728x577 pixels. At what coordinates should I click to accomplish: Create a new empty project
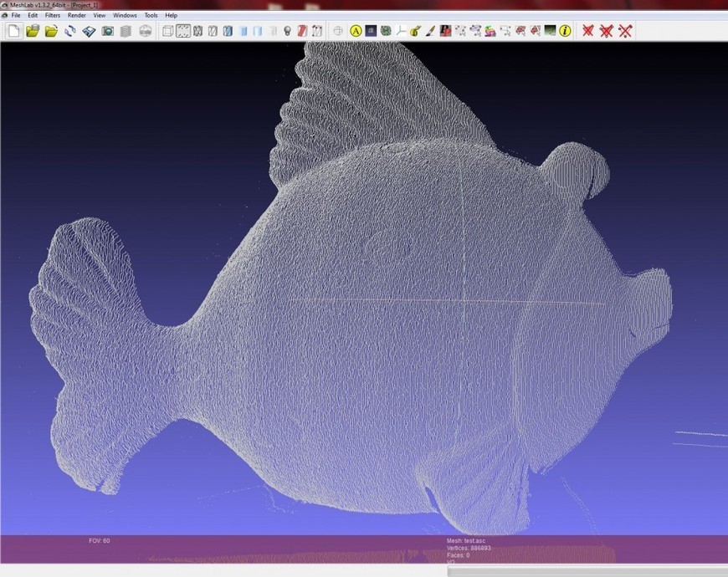tap(13, 31)
